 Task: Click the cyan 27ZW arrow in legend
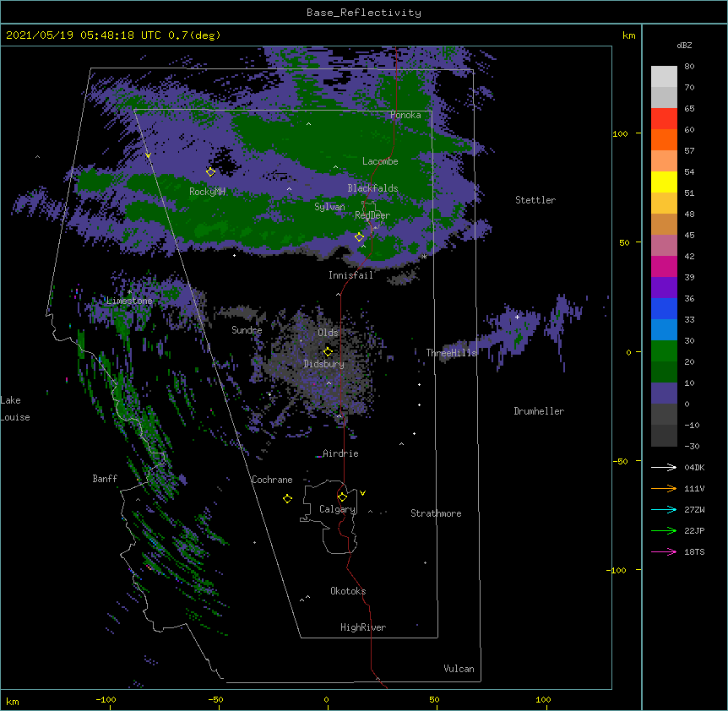[664, 509]
